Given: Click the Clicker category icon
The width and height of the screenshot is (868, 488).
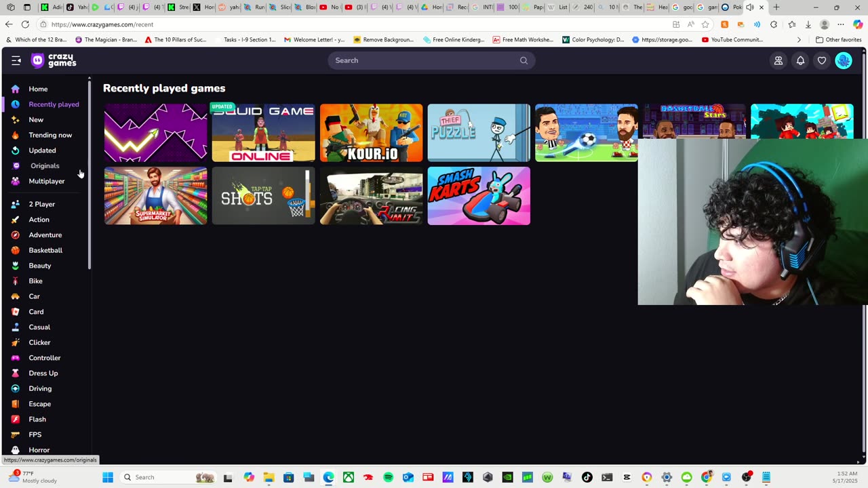Looking at the screenshot, I should coord(15,342).
